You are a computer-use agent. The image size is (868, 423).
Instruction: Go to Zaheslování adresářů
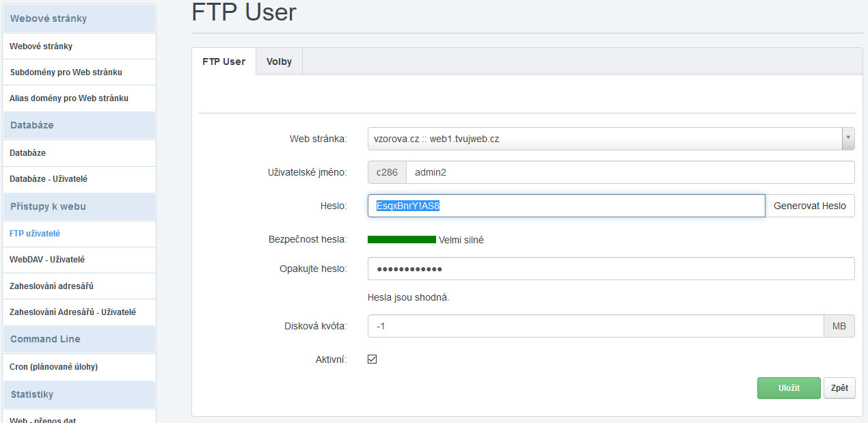click(51, 286)
